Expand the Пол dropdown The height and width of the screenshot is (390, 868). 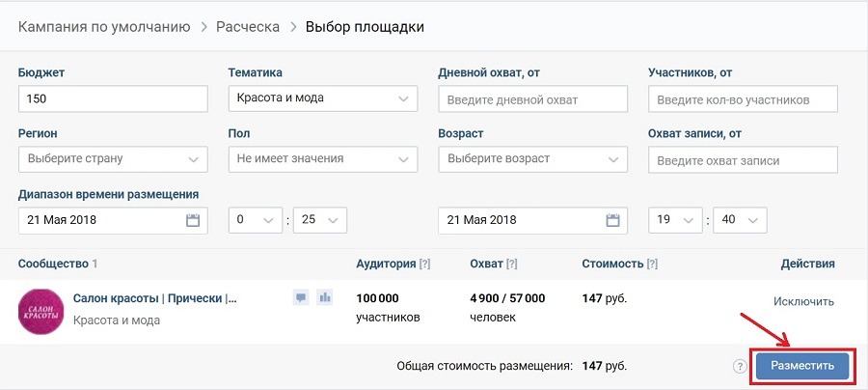(323, 159)
